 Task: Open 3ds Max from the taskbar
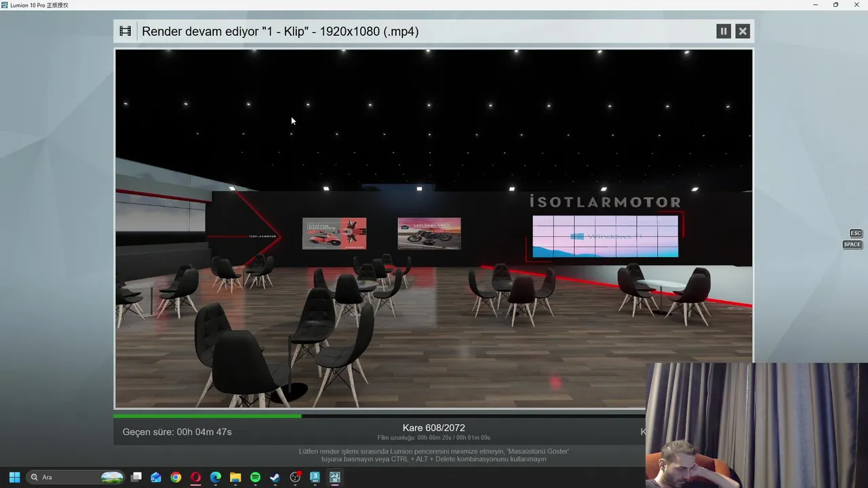click(x=315, y=477)
